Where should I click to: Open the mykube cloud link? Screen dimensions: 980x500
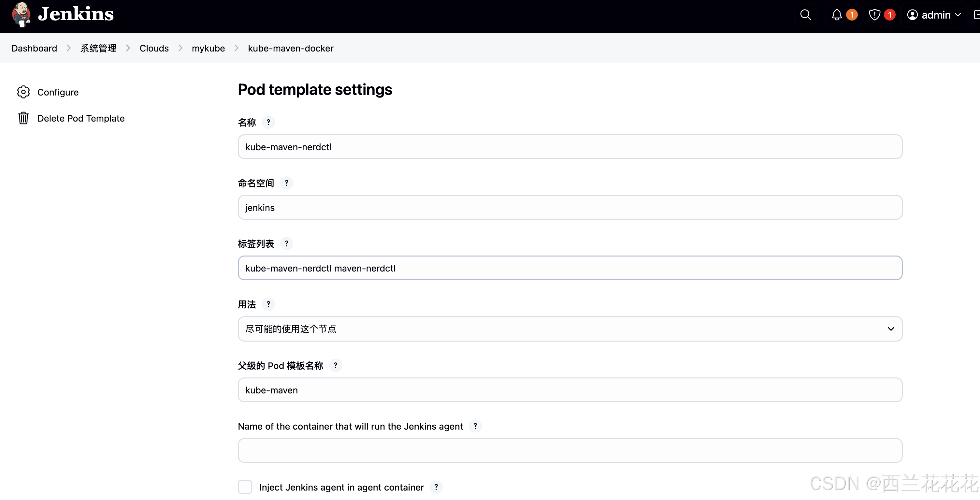[208, 48]
